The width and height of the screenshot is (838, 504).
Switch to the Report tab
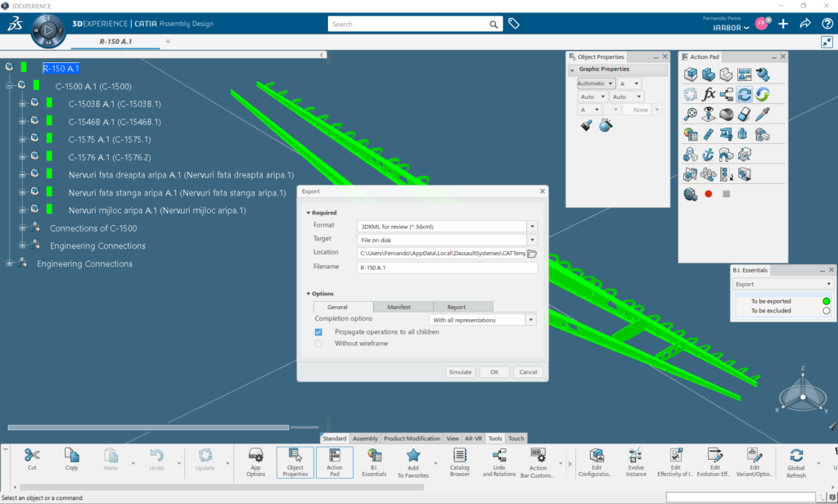click(457, 307)
